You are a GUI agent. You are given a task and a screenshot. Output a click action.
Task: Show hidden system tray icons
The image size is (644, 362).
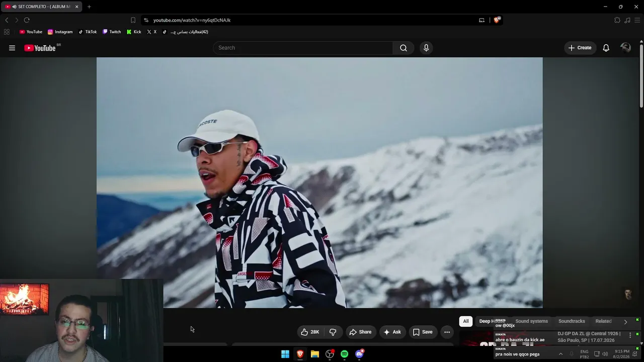coord(560,354)
